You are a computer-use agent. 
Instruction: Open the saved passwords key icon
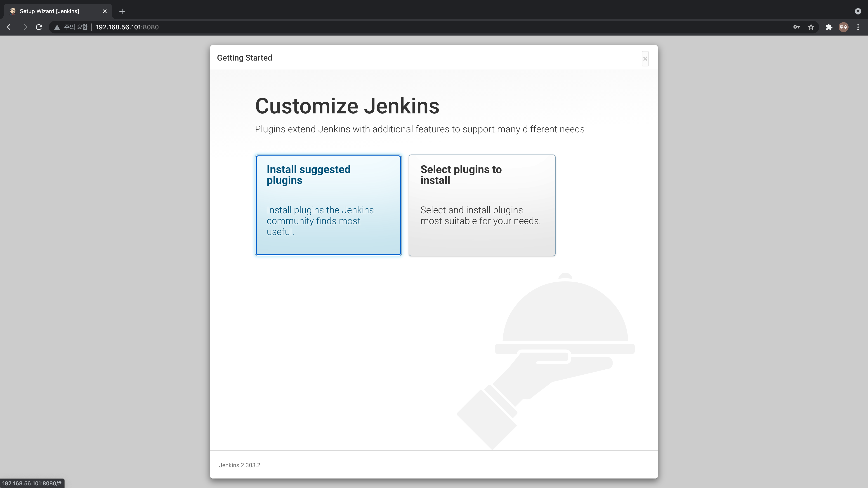tap(796, 27)
